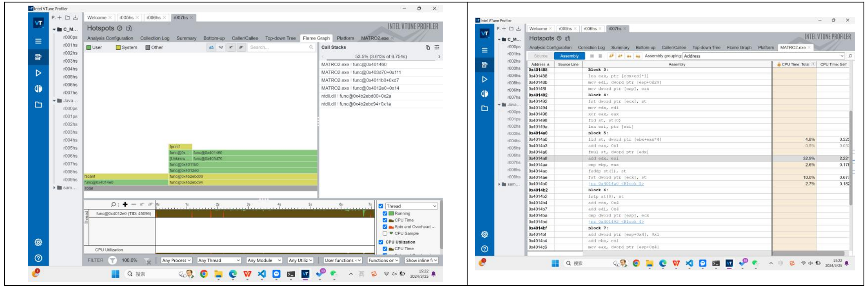Click the Source view button
Viewport: 868px width, 289px height.
(541, 56)
